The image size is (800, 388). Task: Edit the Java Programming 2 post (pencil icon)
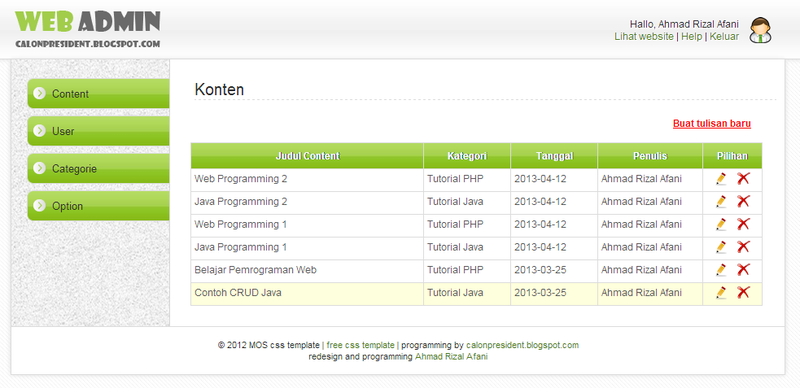[x=721, y=201]
